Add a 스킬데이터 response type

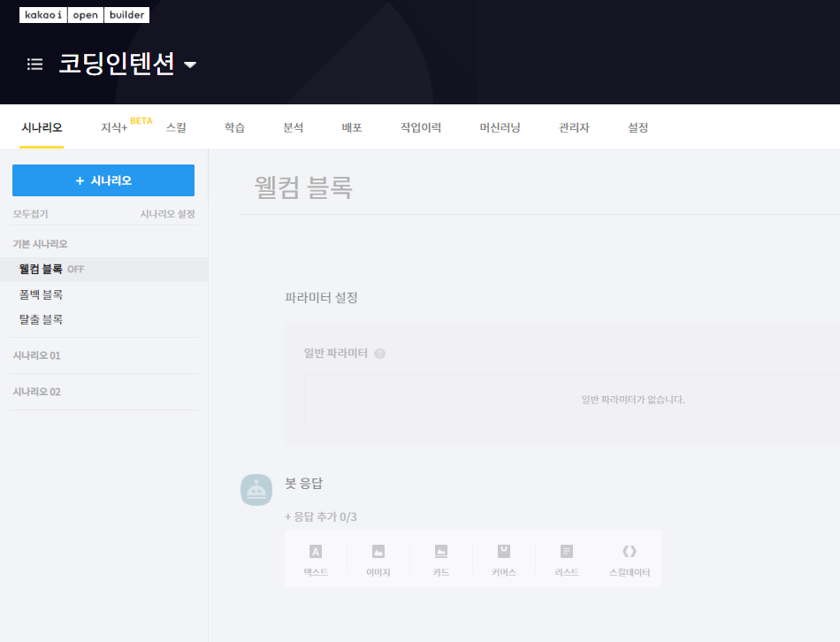(630, 560)
